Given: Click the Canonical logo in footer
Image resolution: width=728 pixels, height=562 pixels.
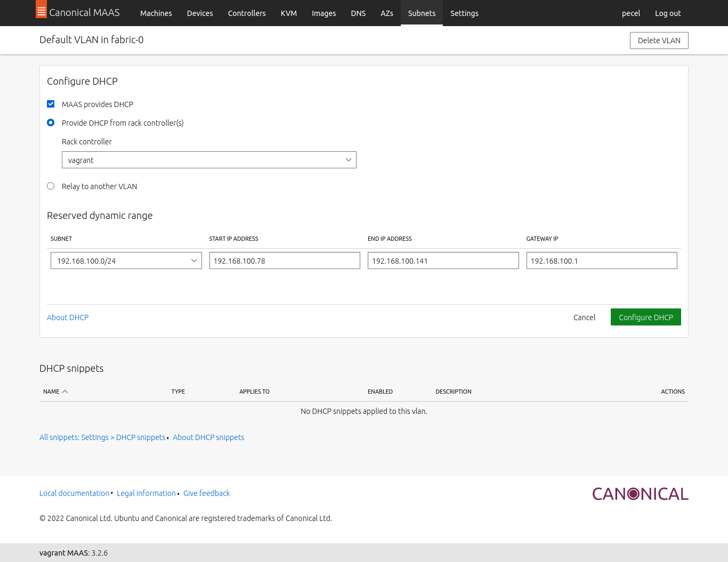Looking at the screenshot, I should tap(640, 494).
